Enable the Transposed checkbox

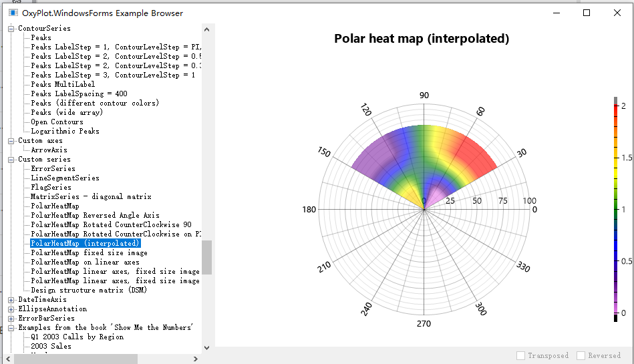click(521, 356)
